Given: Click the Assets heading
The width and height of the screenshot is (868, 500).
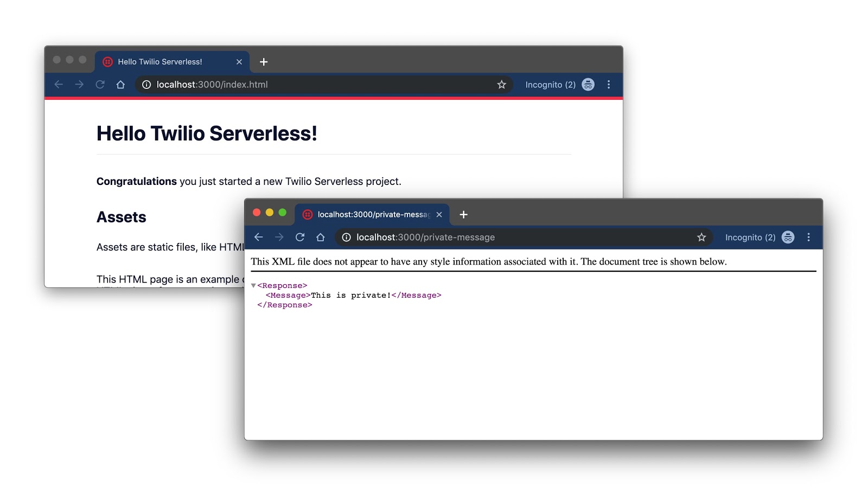Looking at the screenshot, I should pos(122,217).
